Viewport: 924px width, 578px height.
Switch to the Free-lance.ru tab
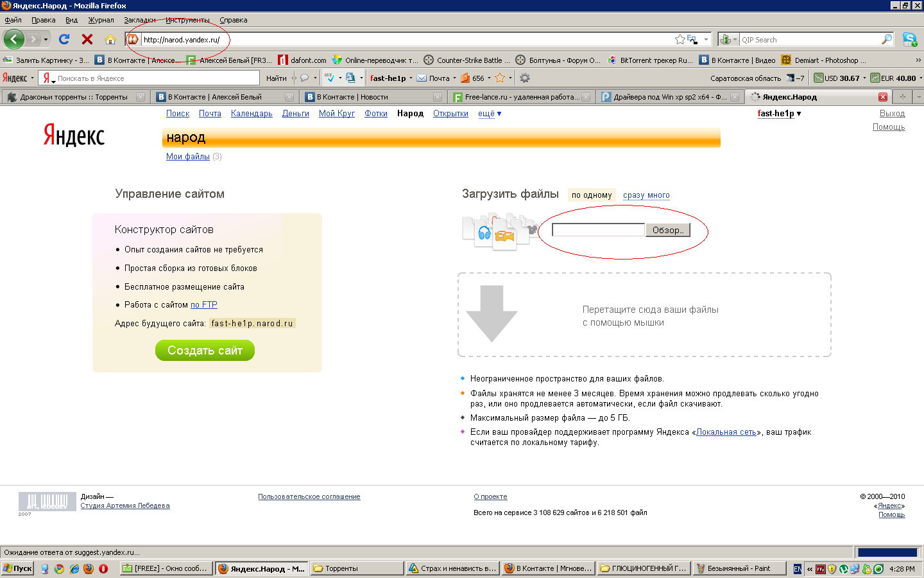522,97
